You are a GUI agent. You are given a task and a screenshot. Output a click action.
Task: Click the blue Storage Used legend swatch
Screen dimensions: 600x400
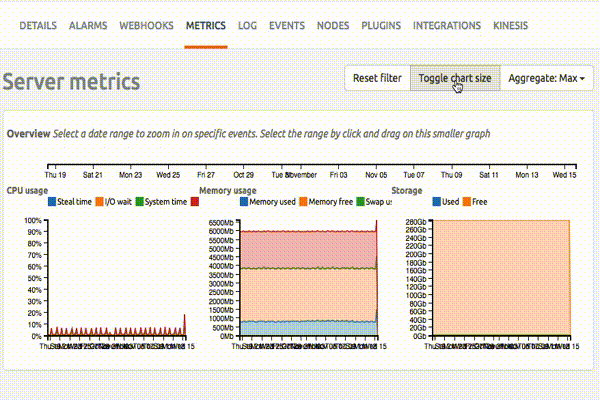coord(436,201)
